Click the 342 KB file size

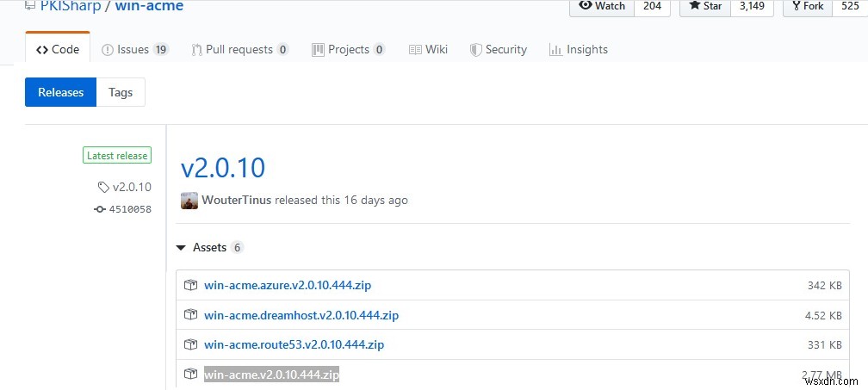pyautogui.click(x=825, y=286)
